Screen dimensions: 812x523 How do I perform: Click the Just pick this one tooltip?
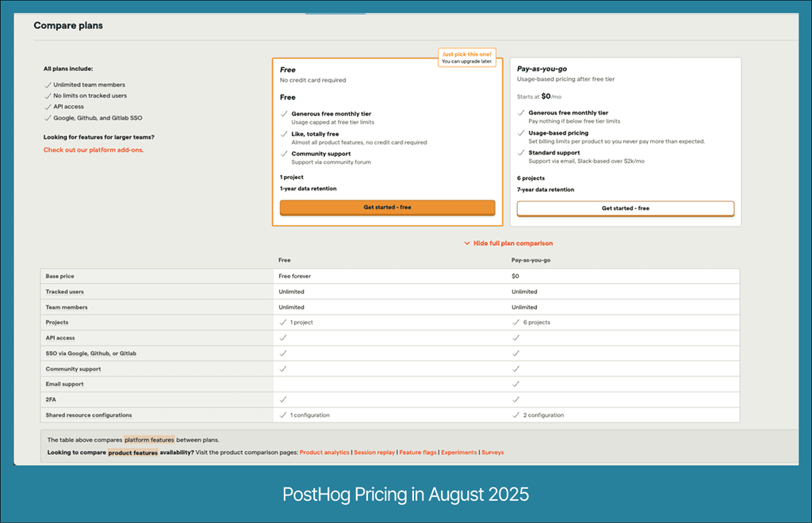pyautogui.click(x=466, y=57)
